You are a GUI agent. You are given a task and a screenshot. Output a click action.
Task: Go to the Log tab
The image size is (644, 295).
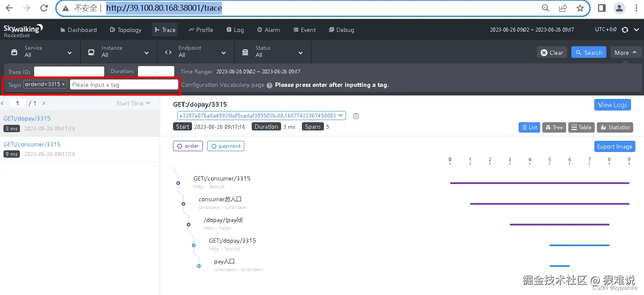(x=235, y=30)
